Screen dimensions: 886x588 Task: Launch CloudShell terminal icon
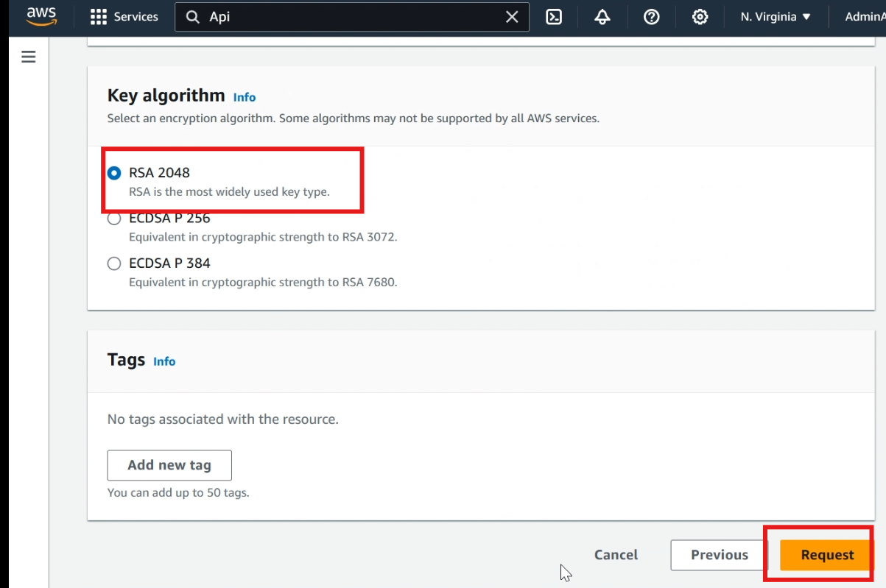click(x=554, y=17)
